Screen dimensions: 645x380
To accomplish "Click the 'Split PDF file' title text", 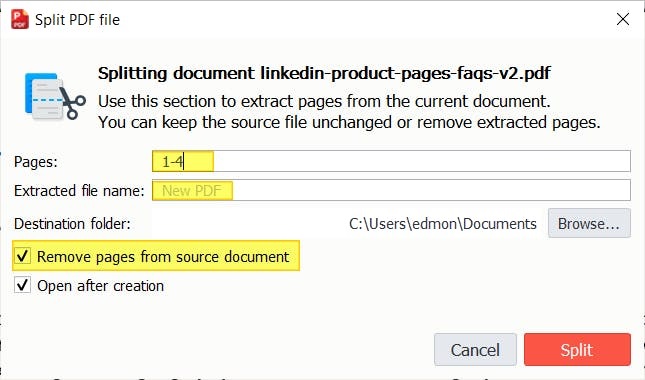I will [x=77, y=20].
